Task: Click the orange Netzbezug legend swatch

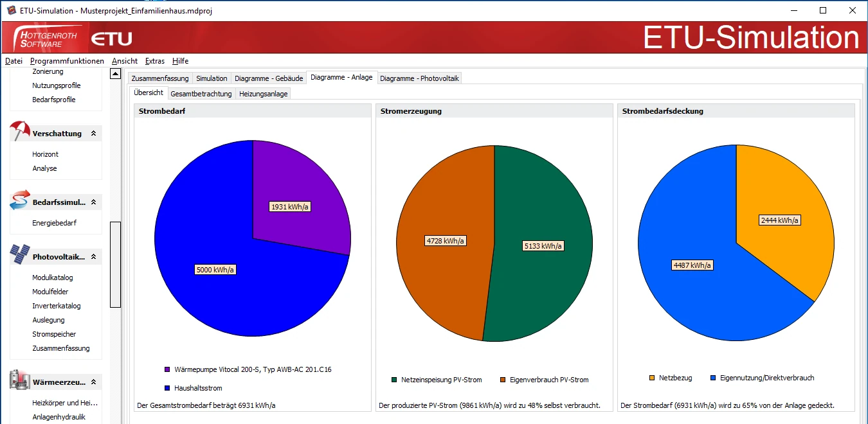Action: pos(652,378)
